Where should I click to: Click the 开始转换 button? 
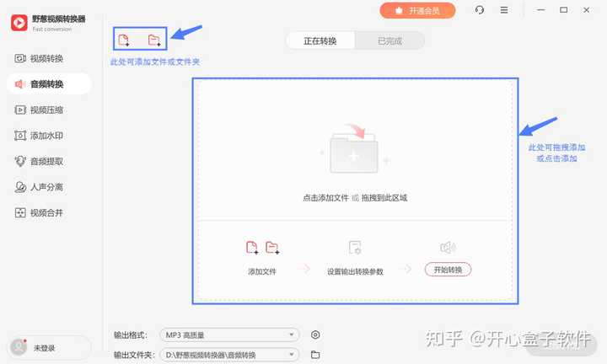(448, 270)
